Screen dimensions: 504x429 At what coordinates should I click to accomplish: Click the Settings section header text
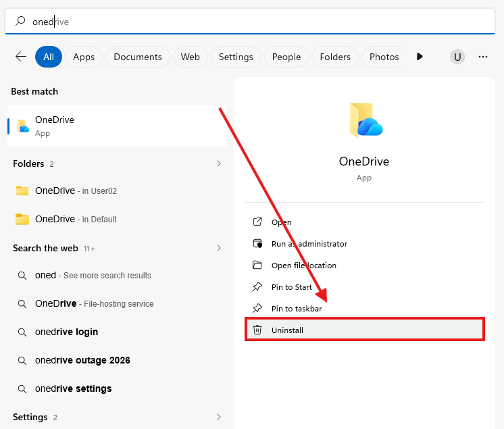(30, 417)
